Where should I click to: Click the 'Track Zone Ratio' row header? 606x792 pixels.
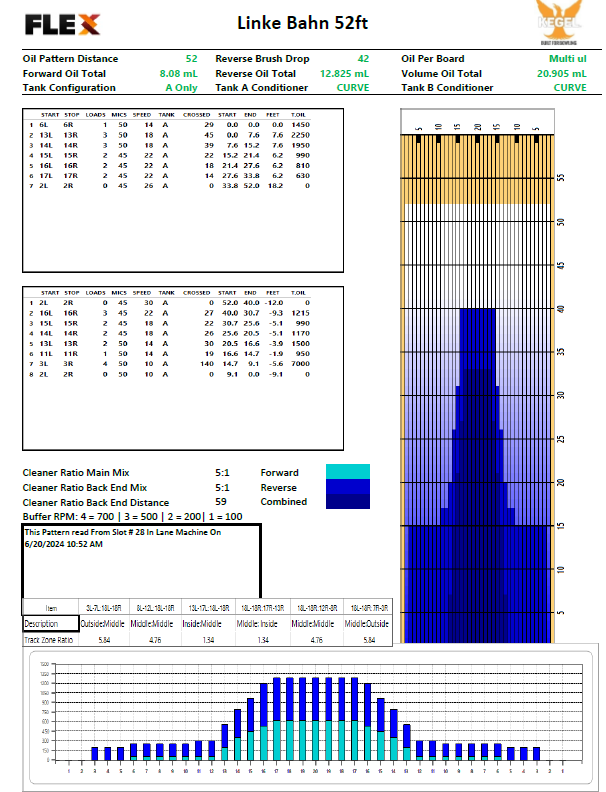[49, 639]
